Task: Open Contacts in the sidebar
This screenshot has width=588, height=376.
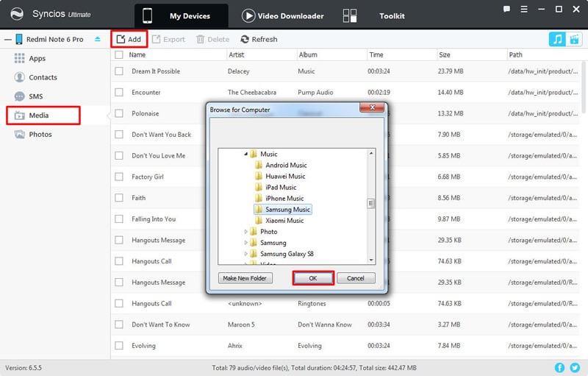Action: [x=43, y=77]
